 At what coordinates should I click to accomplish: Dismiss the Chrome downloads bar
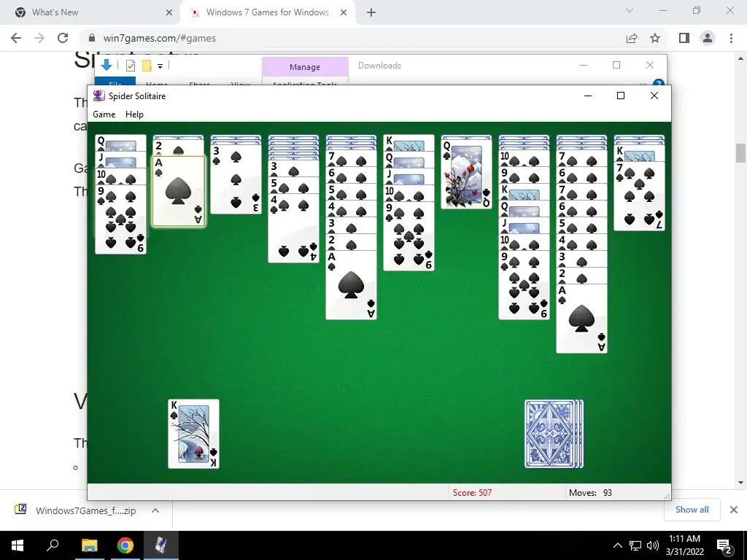(x=734, y=510)
